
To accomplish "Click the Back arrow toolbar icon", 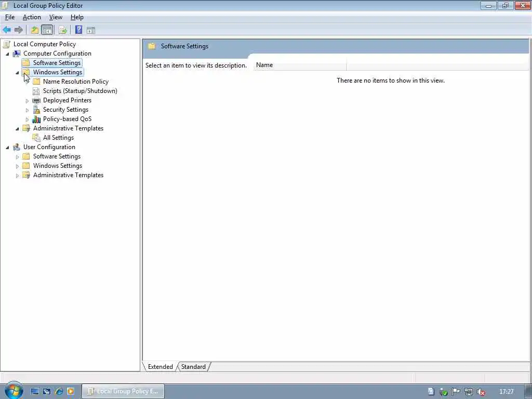I will [x=7, y=30].
